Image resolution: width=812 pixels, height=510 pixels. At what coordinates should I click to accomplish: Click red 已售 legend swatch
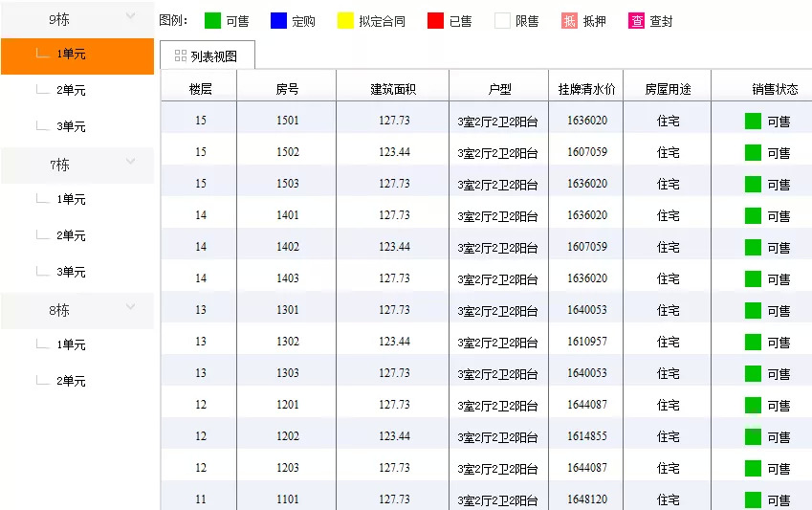click(435, 21)
